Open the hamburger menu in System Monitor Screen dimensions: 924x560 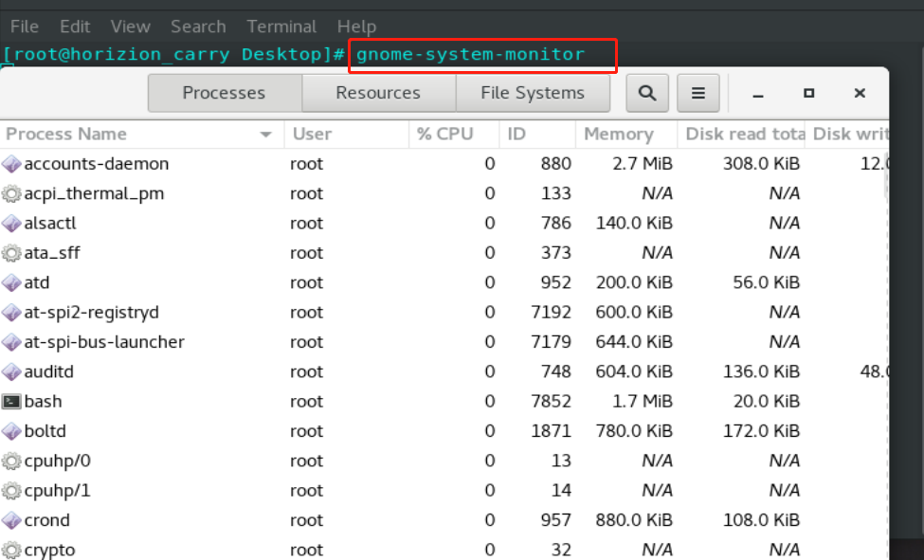pos(698,93)
